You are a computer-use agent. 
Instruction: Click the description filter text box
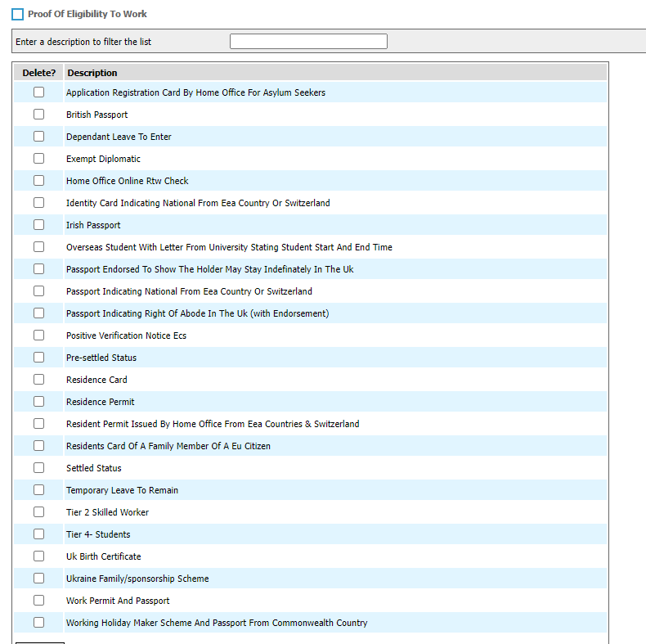(x=308, y=42)
